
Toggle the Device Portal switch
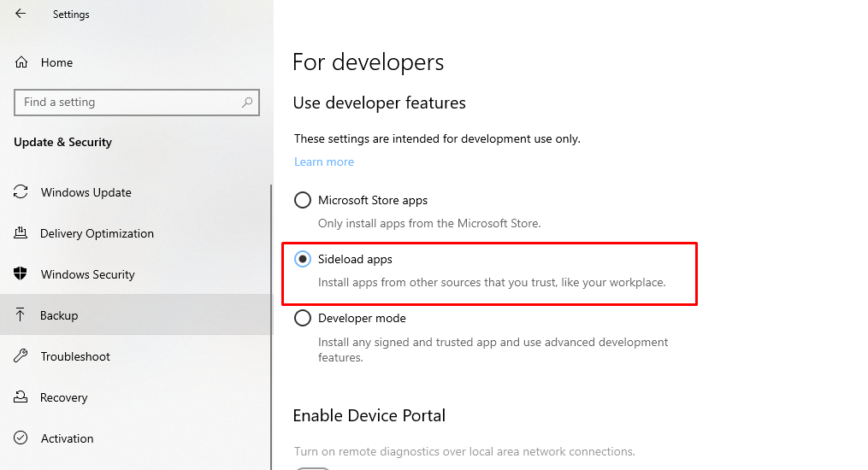pos(312,467)
